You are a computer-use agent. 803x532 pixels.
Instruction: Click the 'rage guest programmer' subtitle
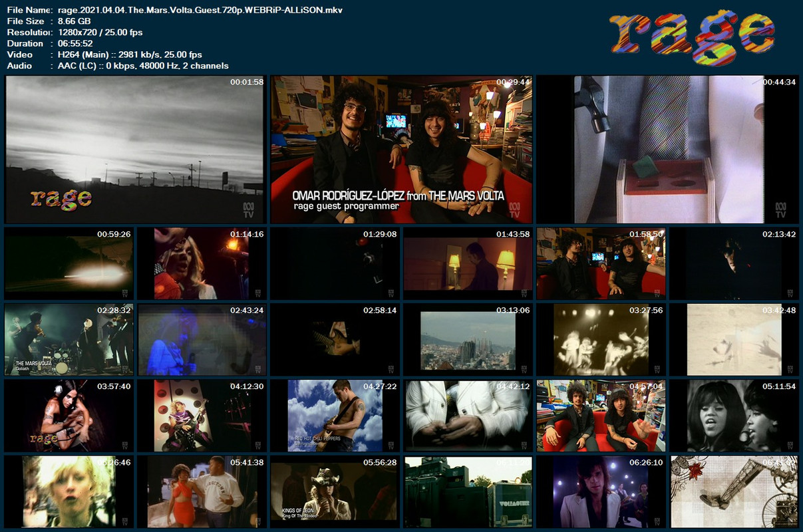(347, 206)
